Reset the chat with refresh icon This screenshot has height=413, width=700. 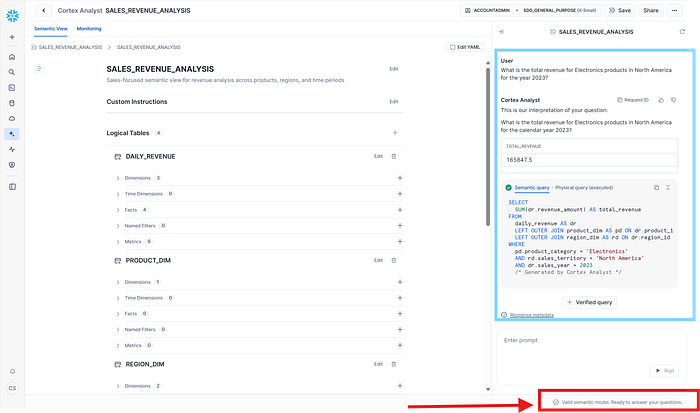coord(682,32)
